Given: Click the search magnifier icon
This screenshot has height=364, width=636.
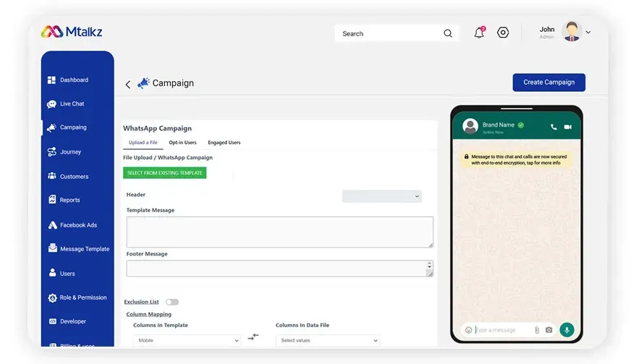Looking at the screenshot, I should pyautogui.click(x=448, y=33).
